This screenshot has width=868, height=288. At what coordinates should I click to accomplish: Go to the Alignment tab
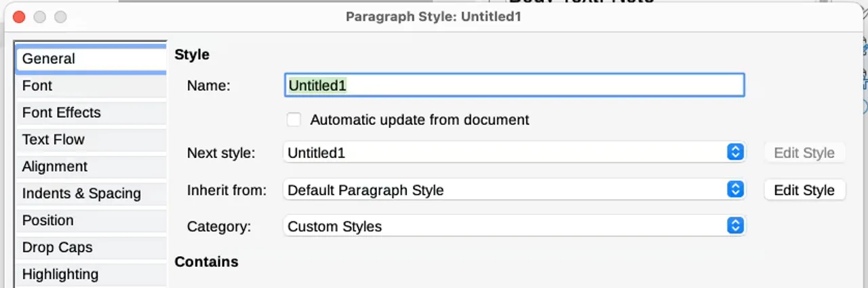pos(91,167)
